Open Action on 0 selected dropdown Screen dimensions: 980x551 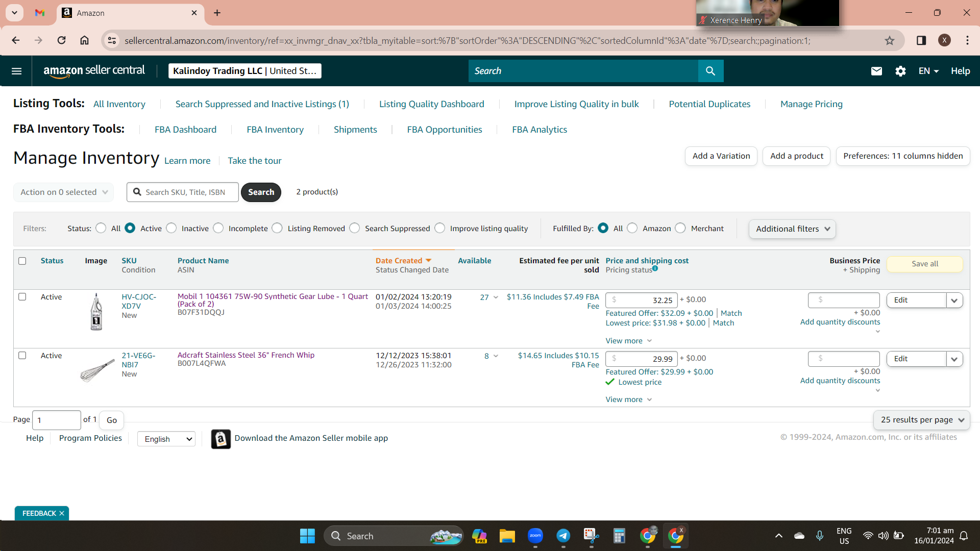click(x=64, y=192)
